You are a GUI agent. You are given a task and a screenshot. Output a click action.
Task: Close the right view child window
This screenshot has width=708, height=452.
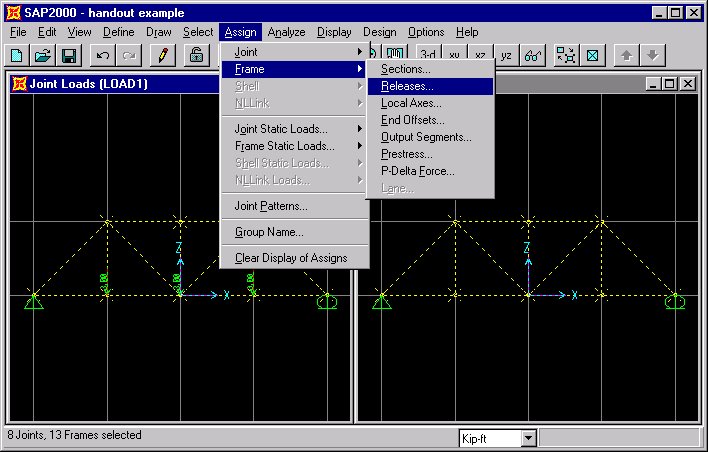[688, 84]
